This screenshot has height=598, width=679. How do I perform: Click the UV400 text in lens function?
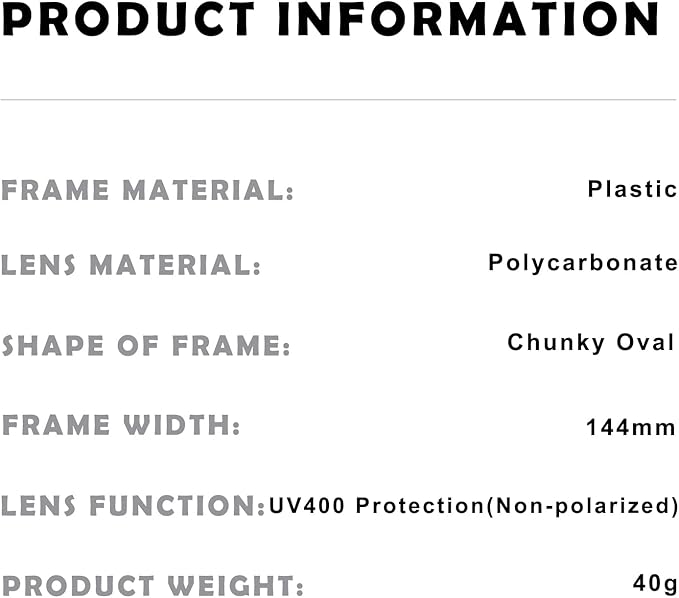coord(307,506)
